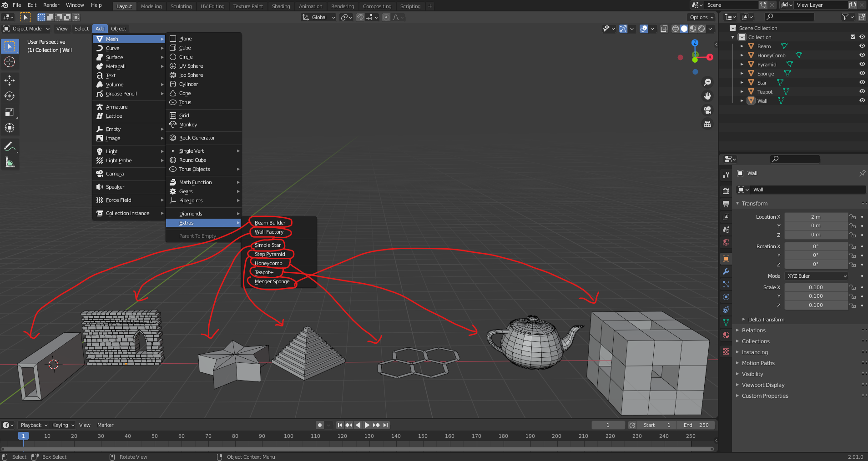Click the Scale X value field
This screenshot has width=868, height=461.
point(816,287)
